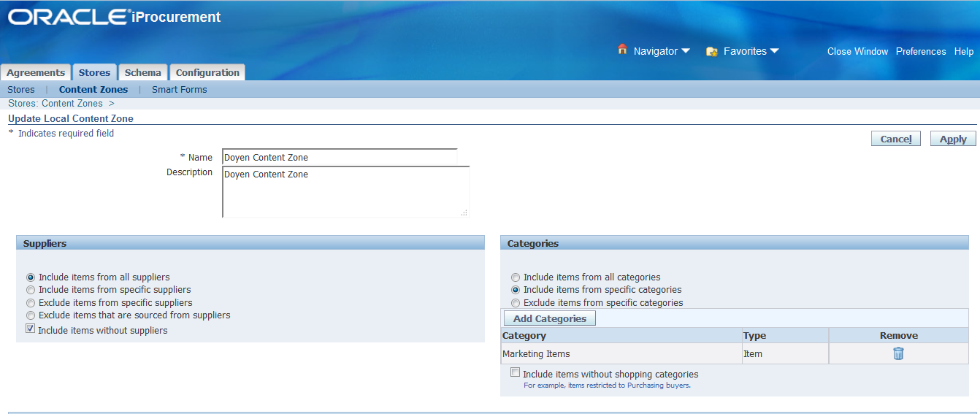Open the Preferences link
The image size is (980, 414).
(x=921, y=51)
